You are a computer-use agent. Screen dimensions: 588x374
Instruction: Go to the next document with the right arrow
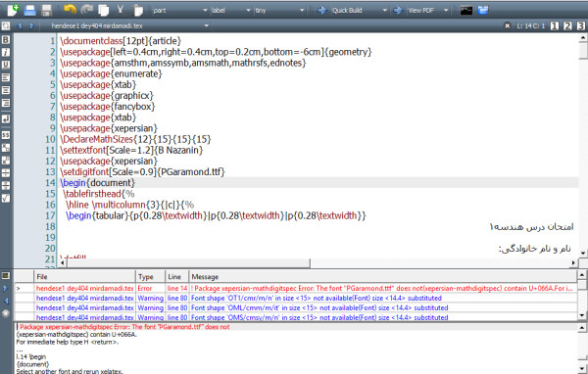coord(31,25)
